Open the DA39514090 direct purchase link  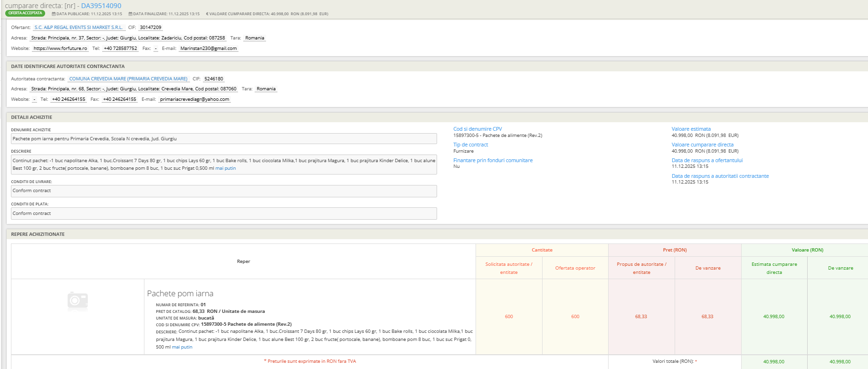[x=101, y=6]
